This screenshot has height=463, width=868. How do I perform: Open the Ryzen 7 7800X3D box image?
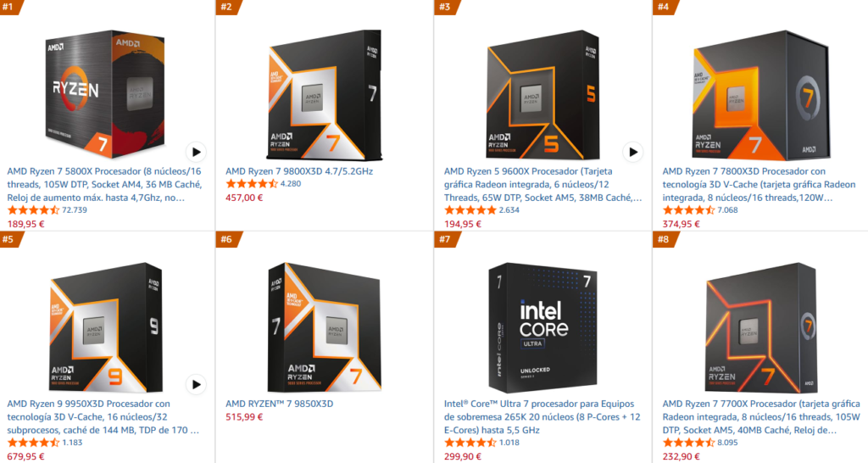click(761, 95)
